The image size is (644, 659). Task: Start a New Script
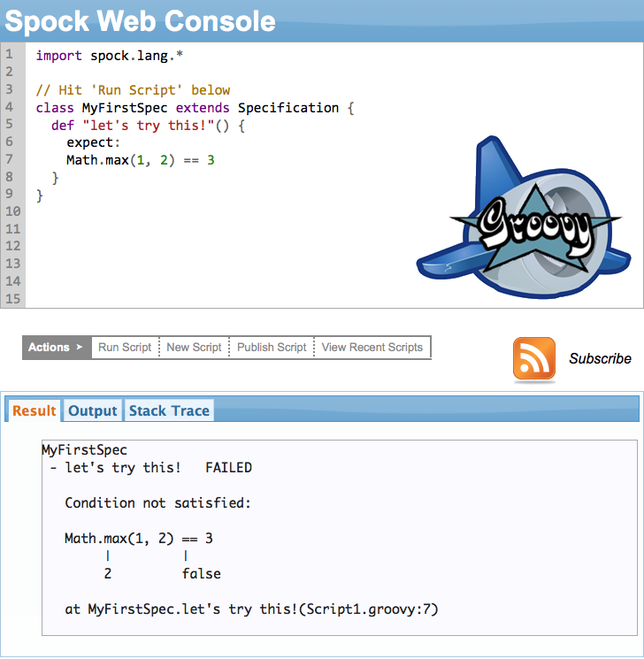[x=194, y=347]
